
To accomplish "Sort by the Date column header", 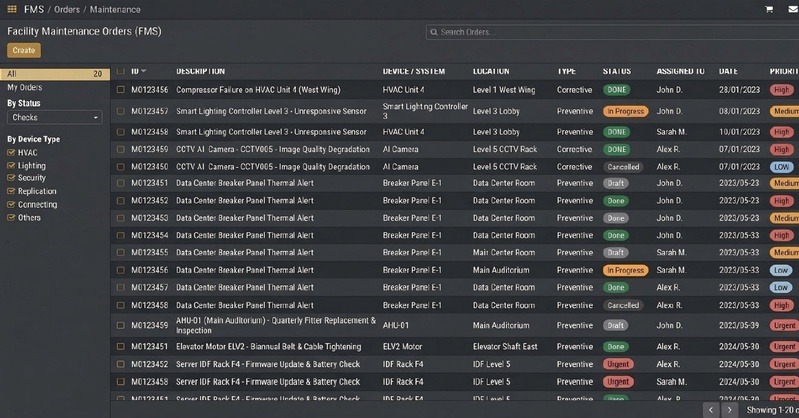I will click(x=728, y=71).
